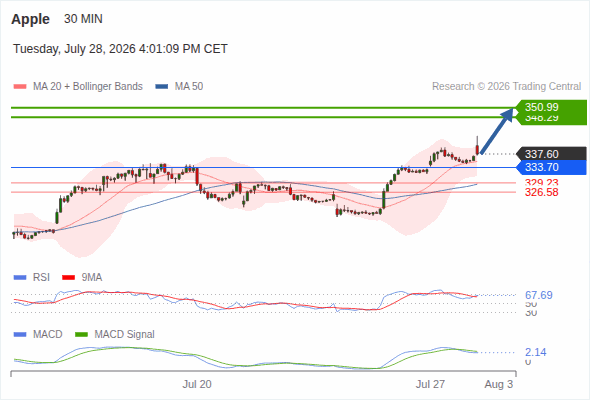Click the MACD Signal green legend marker

tap(81, 335)
